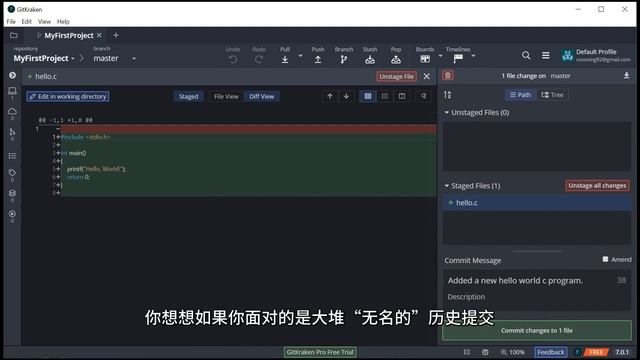Pop stash with the Pop icon
This screenshot has height=360, width=640.
coord(396,60)
